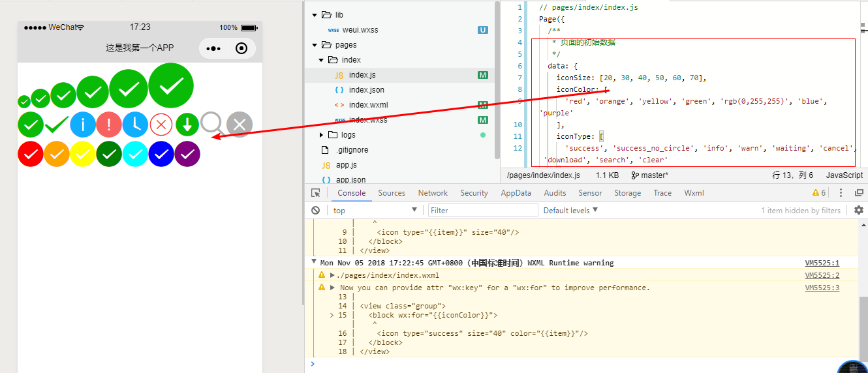Open the Default levels dropdown
This screenshot has height=373, width=868.
[x=570, y=211]
